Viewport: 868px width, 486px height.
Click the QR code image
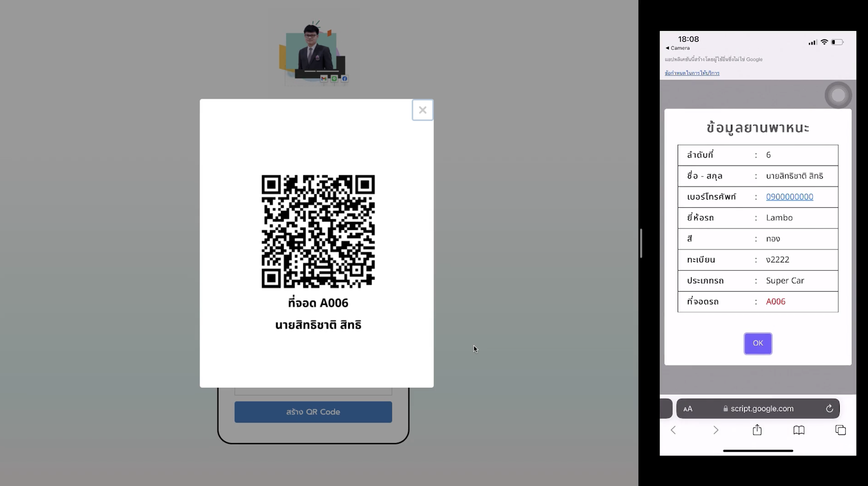[x=318, y=231]
